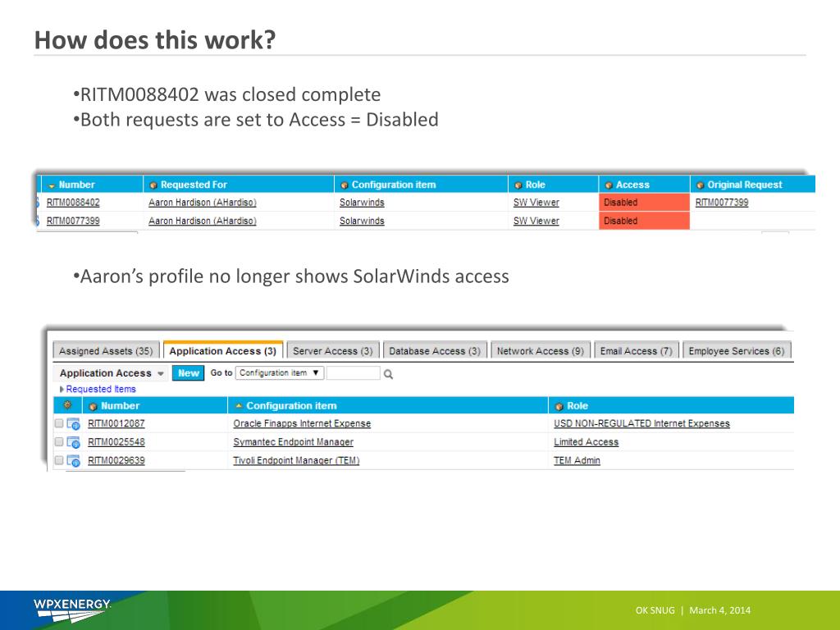View the Email Access (7) tab
The image size is (840, 630).
click(637, 351)
